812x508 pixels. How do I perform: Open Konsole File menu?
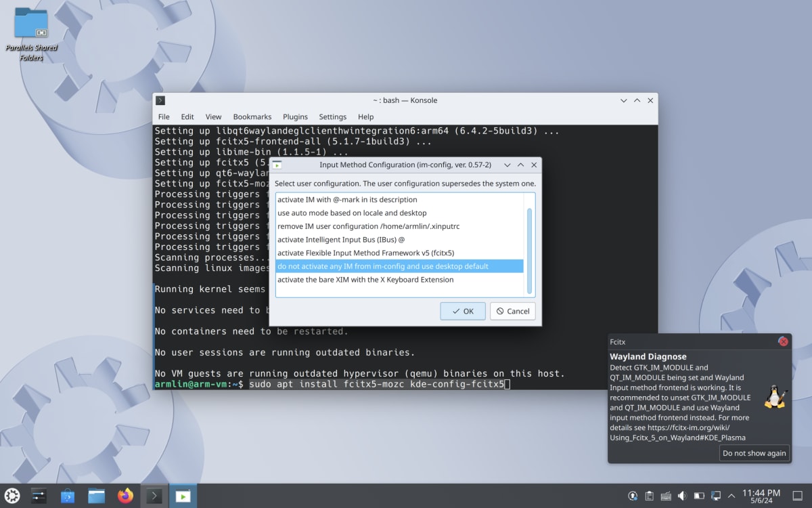point(164,117)
